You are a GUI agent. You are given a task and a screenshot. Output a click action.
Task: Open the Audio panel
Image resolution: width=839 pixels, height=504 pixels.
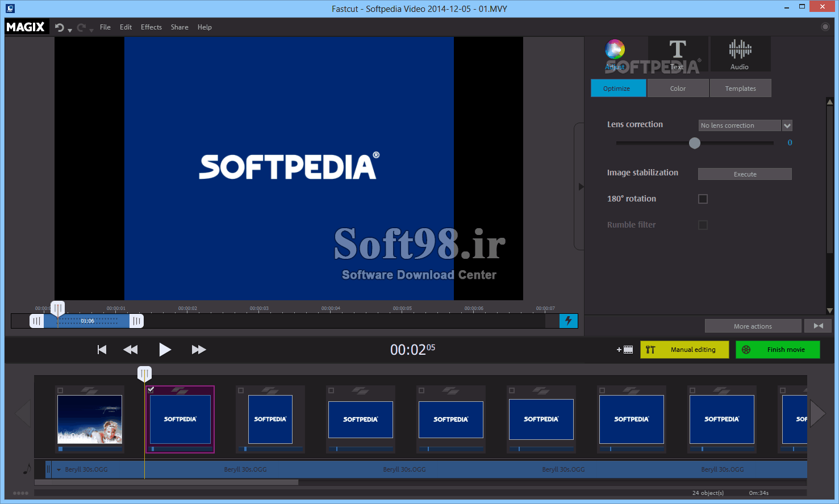[x=740, y=54]
